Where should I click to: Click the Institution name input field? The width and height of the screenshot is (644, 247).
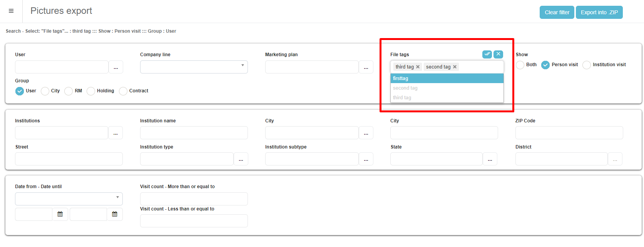pyautogui.click(x=194, y=133)
